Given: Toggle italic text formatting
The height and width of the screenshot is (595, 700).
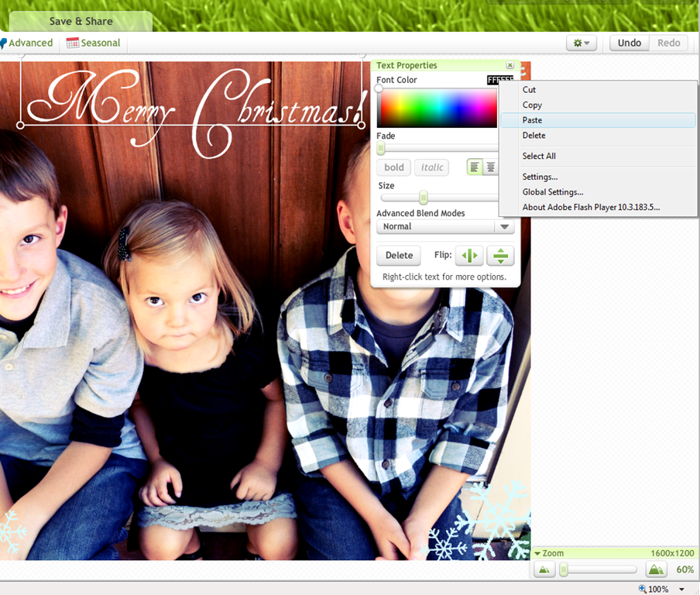Looking at the screenshot, I should coord(432,167).
